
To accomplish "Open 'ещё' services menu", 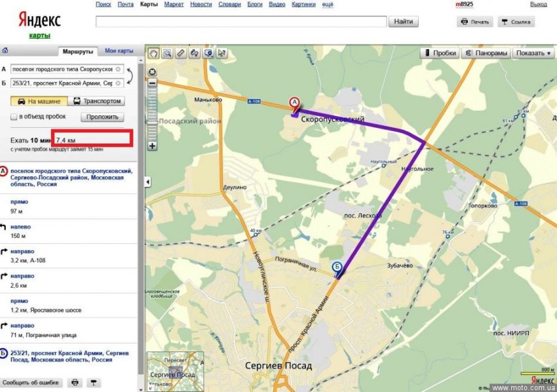I will click(328, 5).
